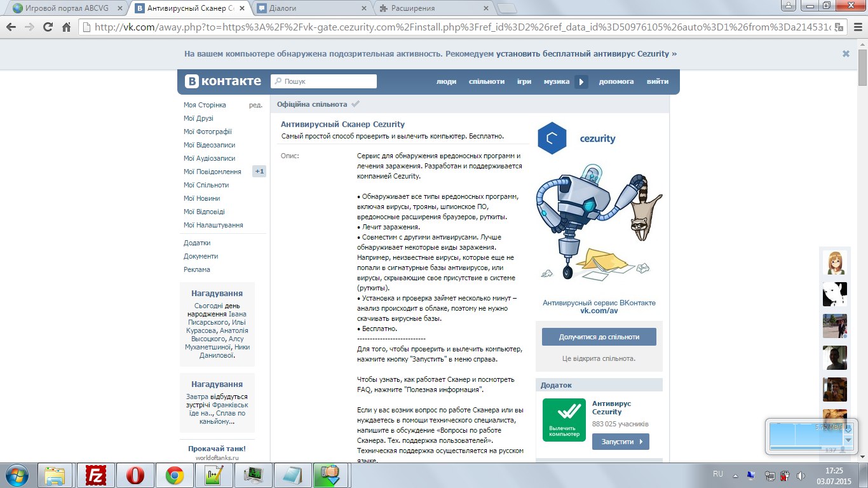The width and height of the screenshot is (868, 488).
Task: Open люди in the VK header
Action: (x=446, y=81)
